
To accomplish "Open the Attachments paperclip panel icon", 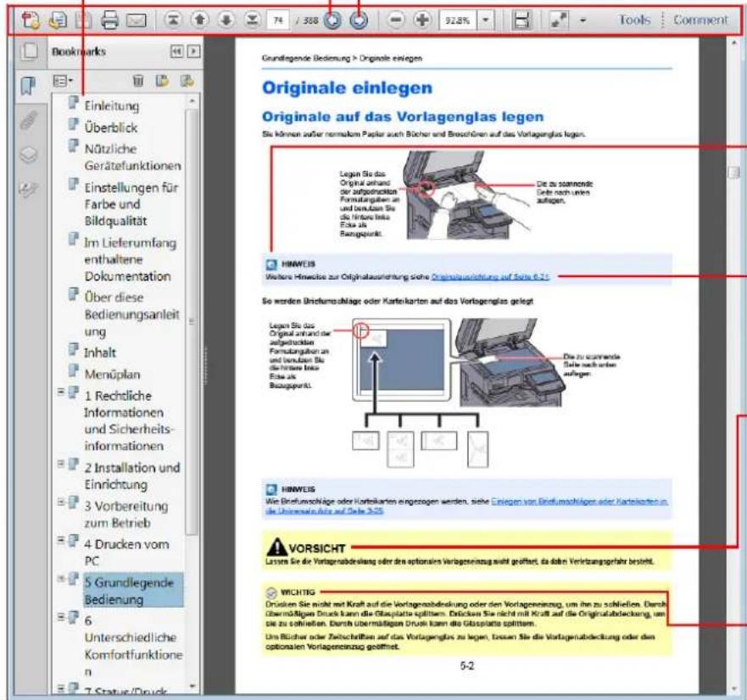I will (x=29, y=120).
